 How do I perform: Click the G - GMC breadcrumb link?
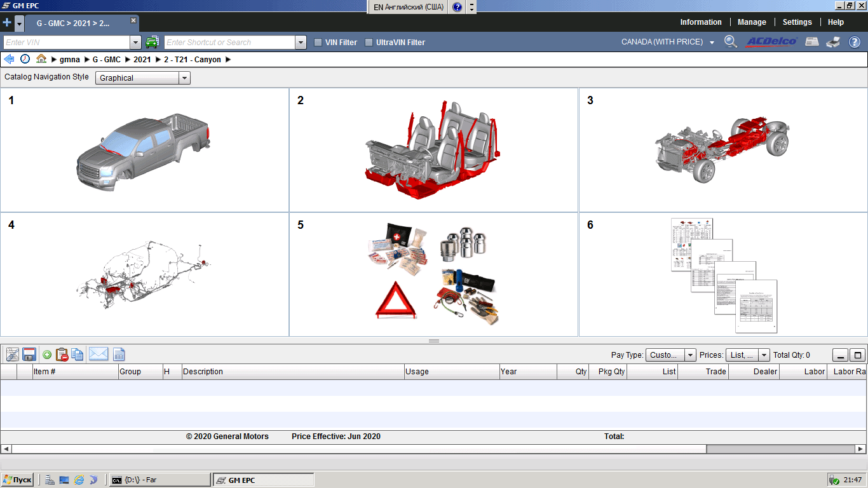pos(106,60)
